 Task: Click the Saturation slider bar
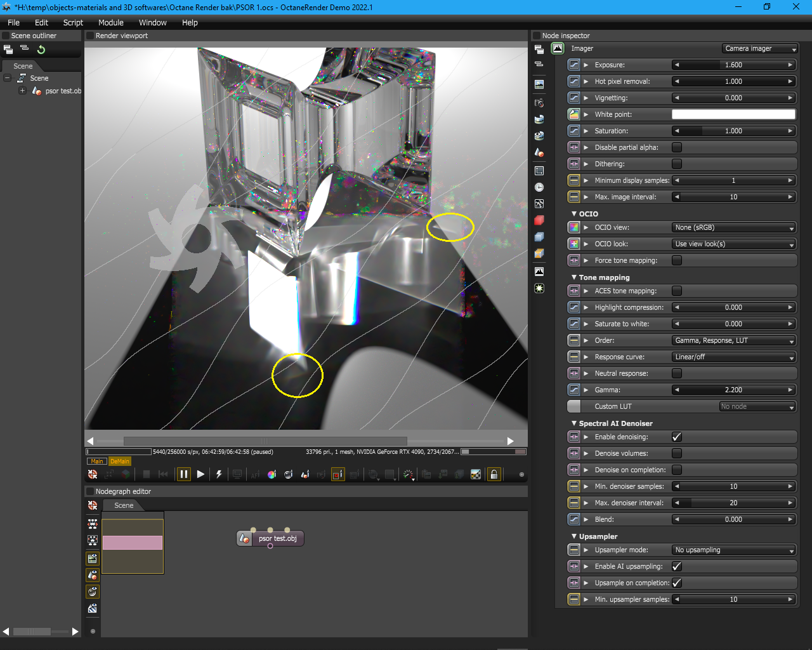coord(733,131)
